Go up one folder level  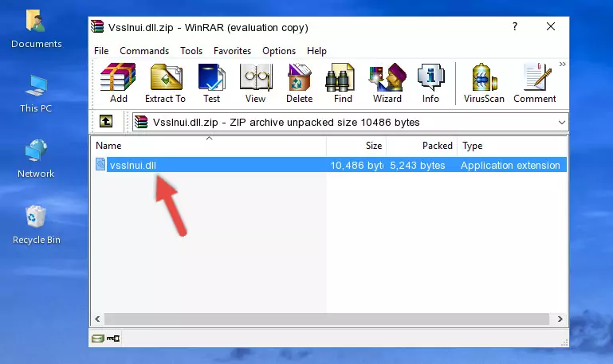click(106, 121)
